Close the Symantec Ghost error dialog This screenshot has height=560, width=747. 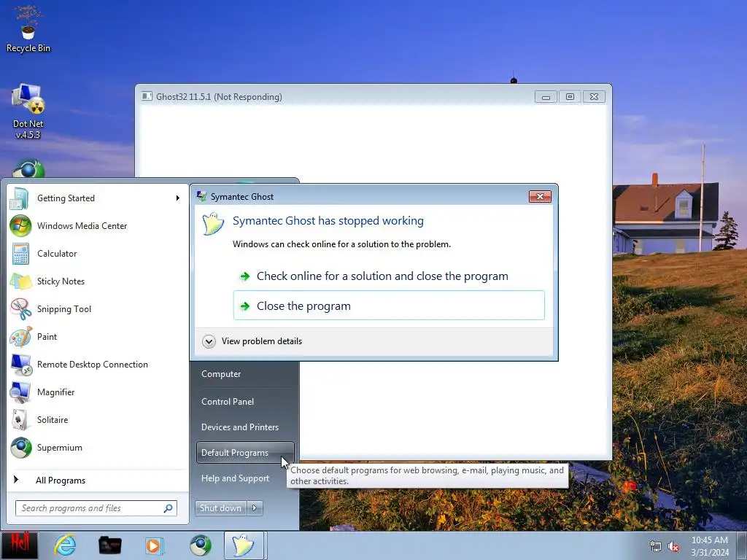(540, 196)
